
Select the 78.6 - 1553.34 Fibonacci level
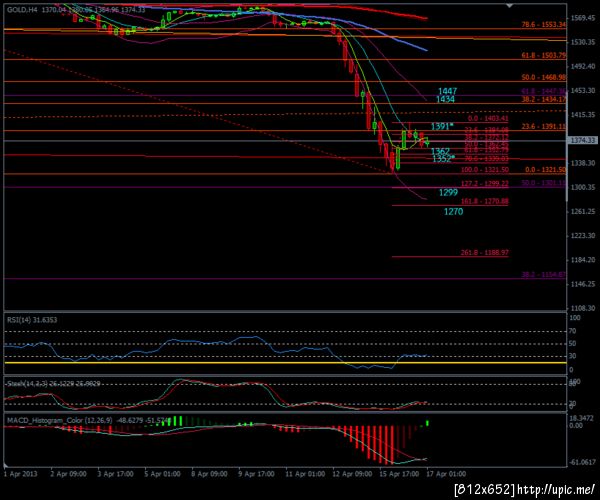pyautogui.click(x=543, y=24)
